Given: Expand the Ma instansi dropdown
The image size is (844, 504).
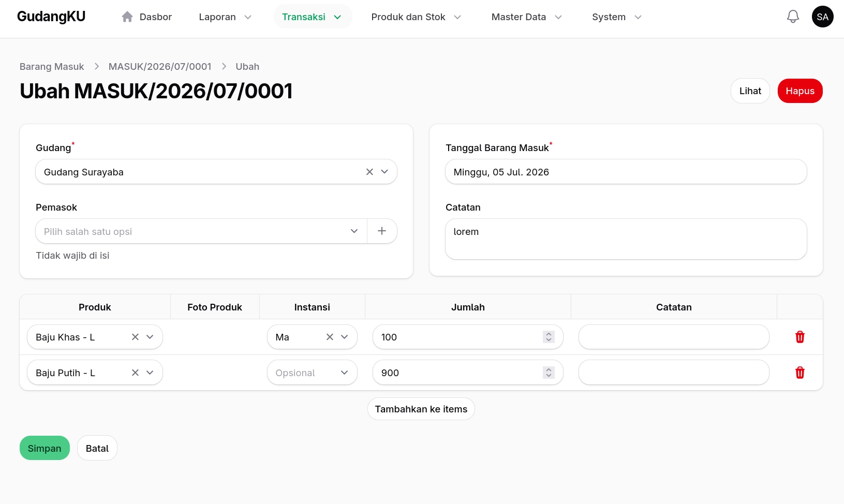Looking at the screenshot, I should tap(345, 337).
